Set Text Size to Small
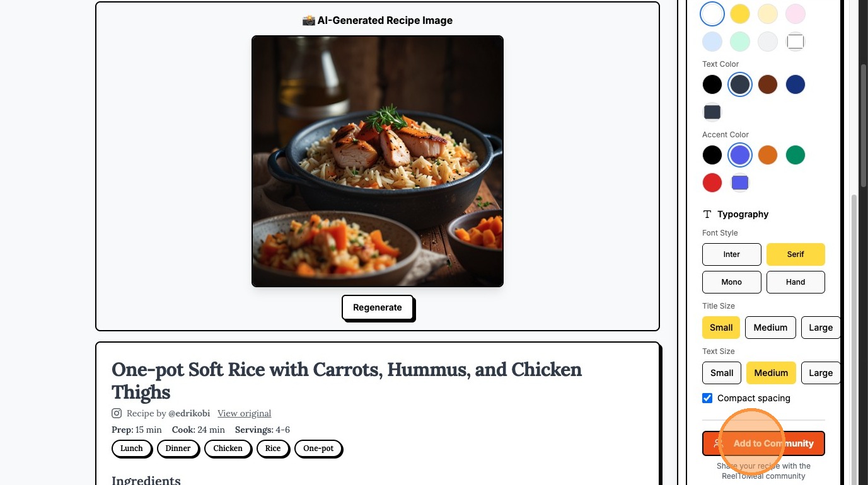The width and height of the screenshot is (868, 485). [x=722, y=373]
